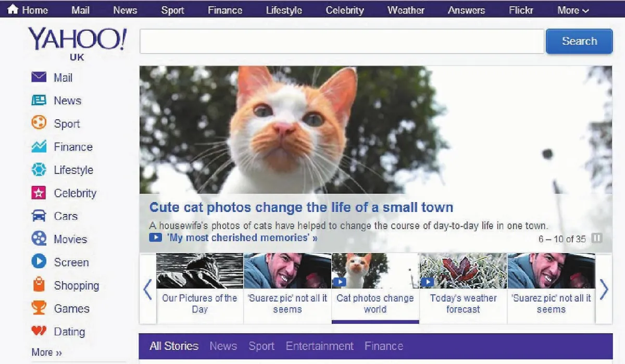Click the Finance chart icon
The height and width of the screenshot is (364, 625).
point(39,147)
